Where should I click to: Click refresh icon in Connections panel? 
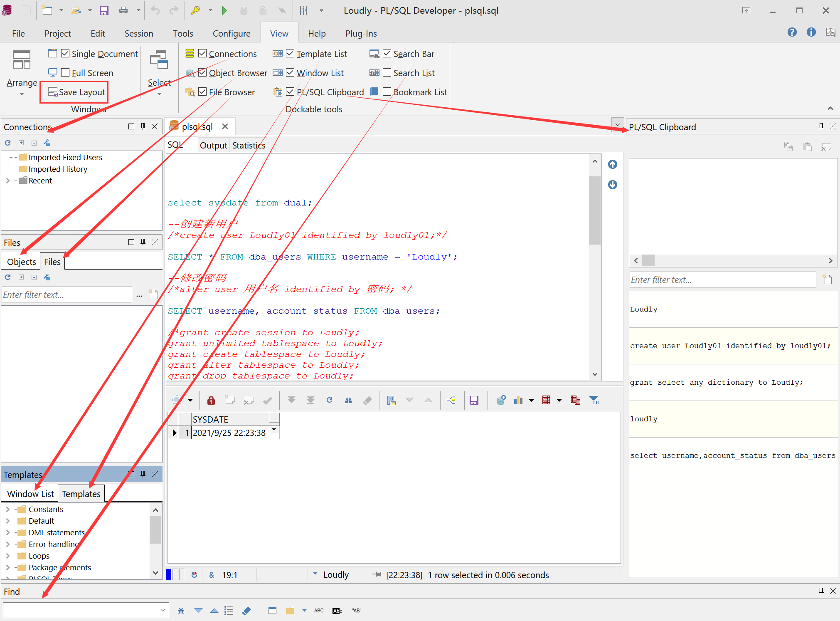coord(8,143)
